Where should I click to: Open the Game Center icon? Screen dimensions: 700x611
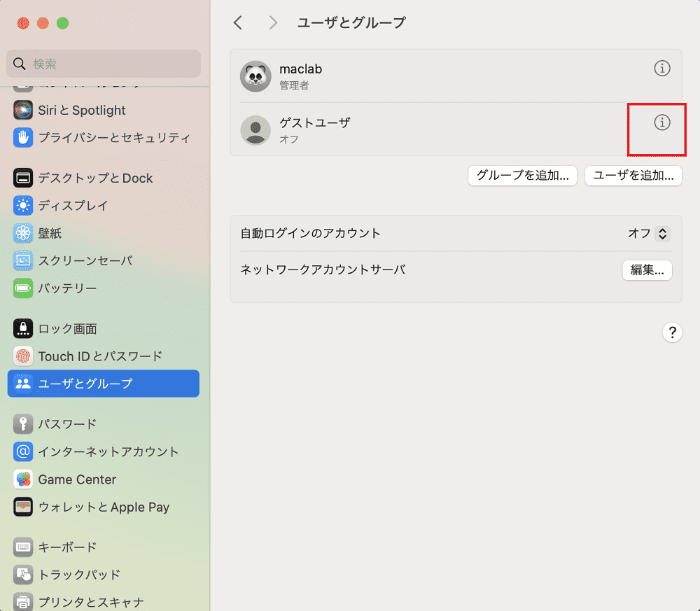click(x=23, y=479)
